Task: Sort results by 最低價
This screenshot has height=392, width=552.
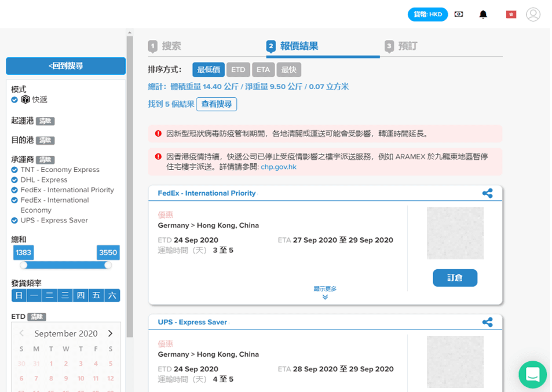Action: pyautogui.click(x=209, y=69)
